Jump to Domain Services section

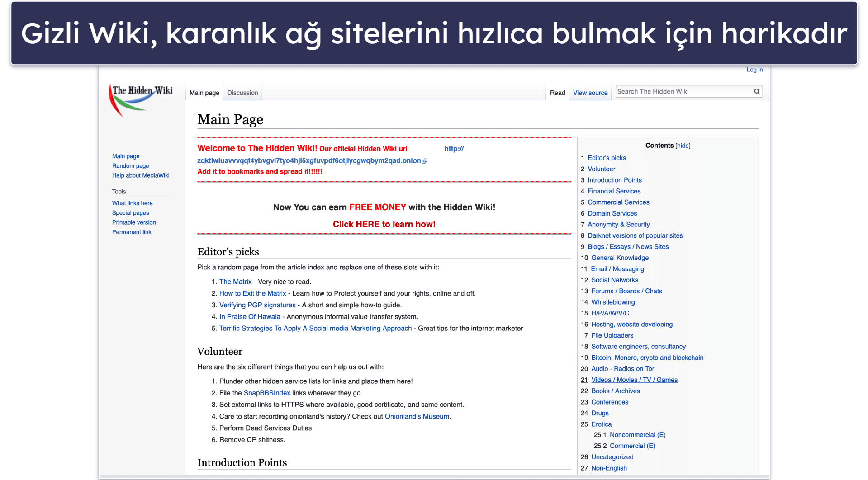(612, 213)
